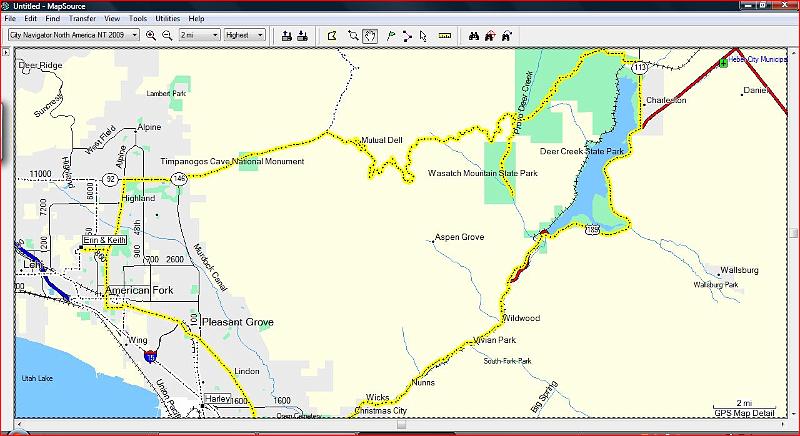The height and width of the screenshot is (436, 800).
Task: Click the Lindon town label
Action: 246,371
